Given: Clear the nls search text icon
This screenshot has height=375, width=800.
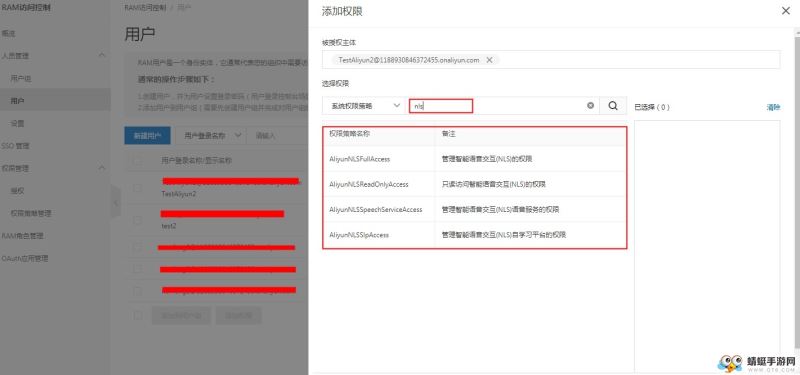Looking at the screenshot, I should pos(590,106).
